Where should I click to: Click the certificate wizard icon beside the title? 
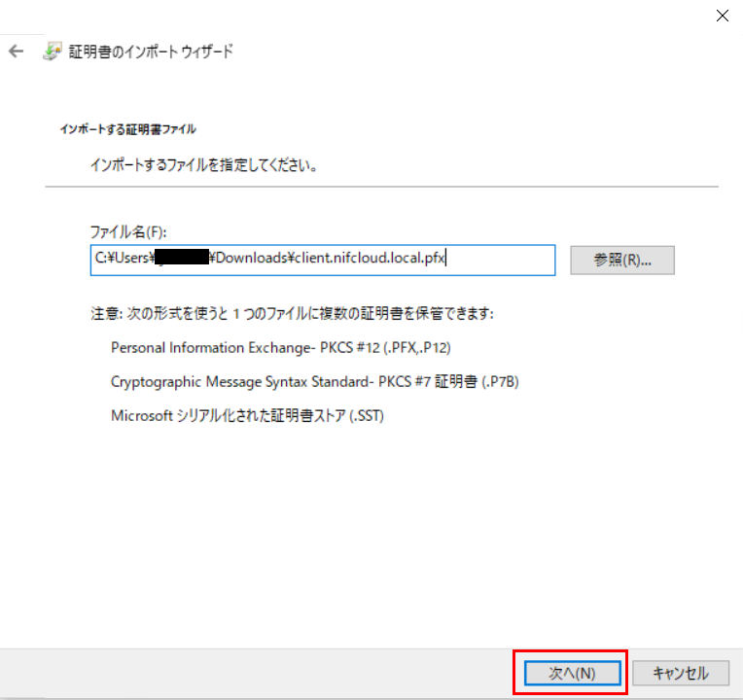click(52, 52)
